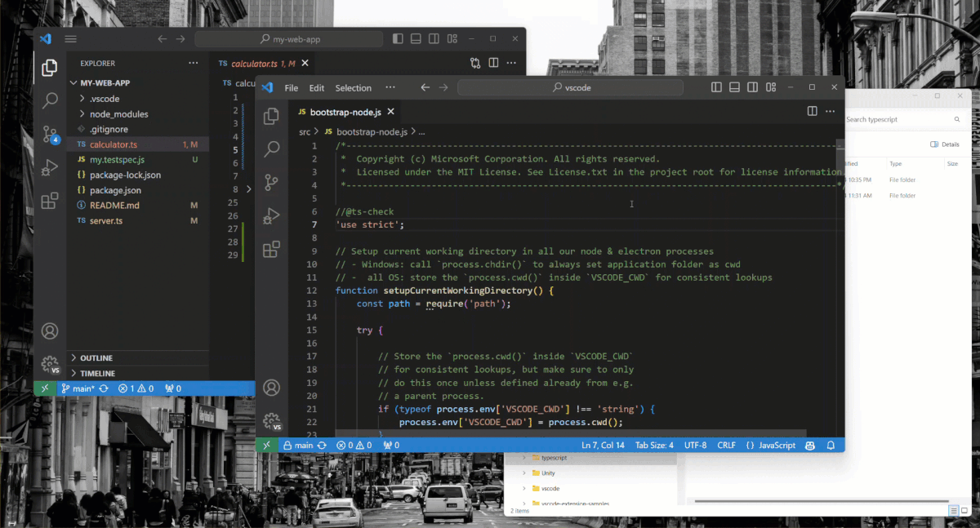Toggle the bottom panel in vscode window

tap(733, 87)
